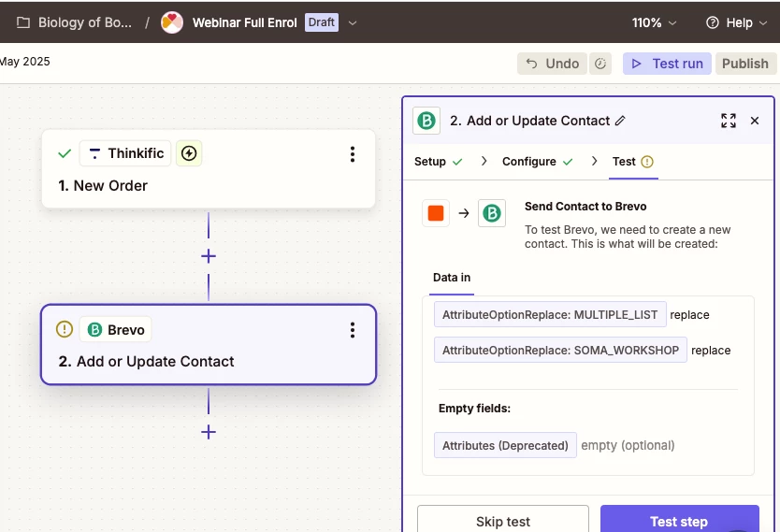Open the version history clock icon
780x532 pixels.
pos(600,64)
